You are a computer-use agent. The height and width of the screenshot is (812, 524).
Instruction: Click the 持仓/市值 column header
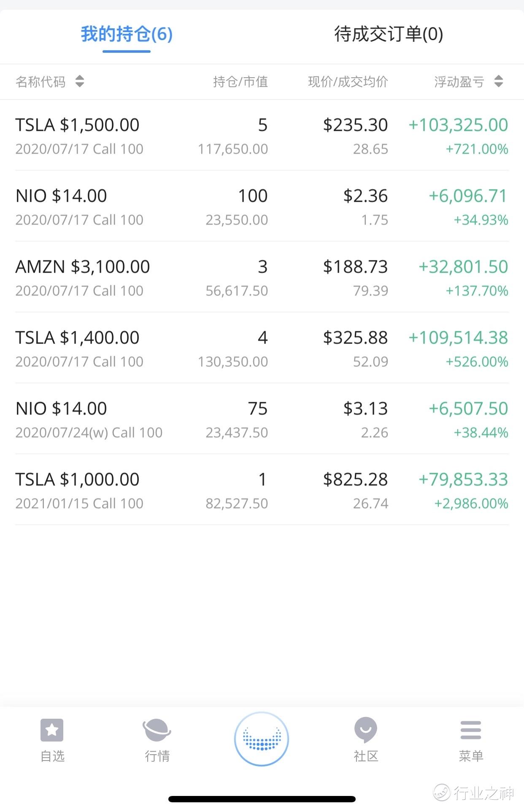240,81
